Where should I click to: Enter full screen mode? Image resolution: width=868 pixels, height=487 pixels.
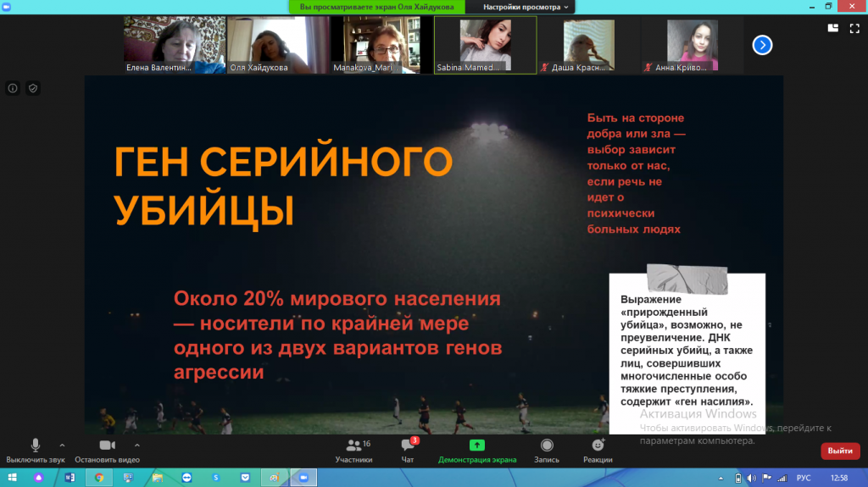[854, 27]
